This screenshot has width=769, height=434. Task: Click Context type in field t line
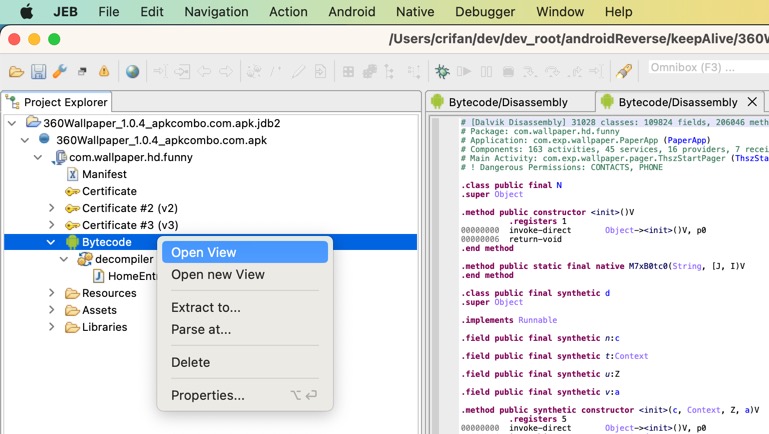631,356
